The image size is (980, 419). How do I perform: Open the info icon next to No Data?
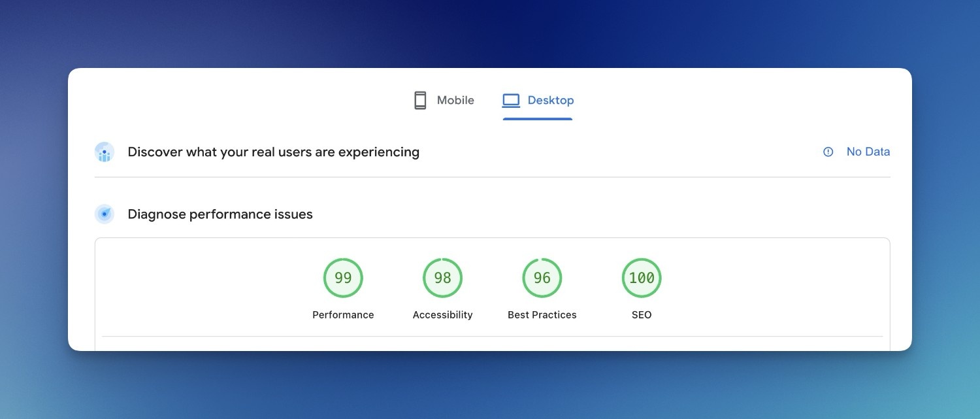(x=828, y=151)
